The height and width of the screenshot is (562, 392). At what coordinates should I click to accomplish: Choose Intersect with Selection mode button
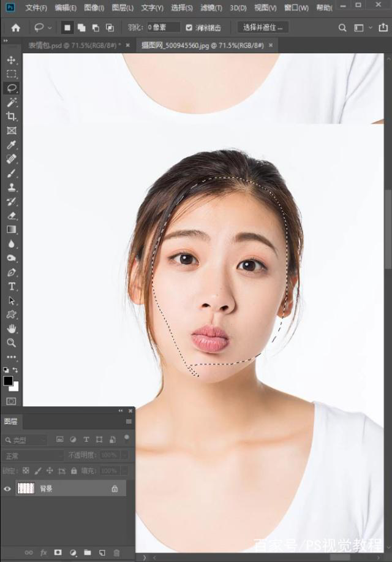(110, 28)
